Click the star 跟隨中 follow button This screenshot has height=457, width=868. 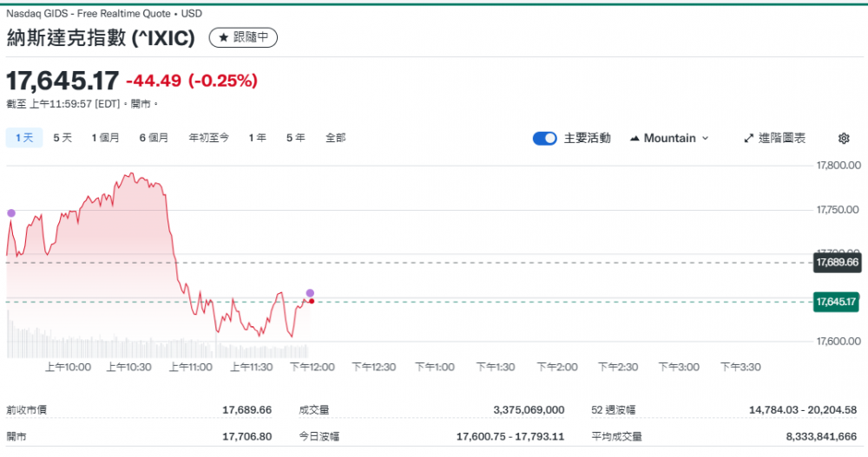(x=243, y=37)
